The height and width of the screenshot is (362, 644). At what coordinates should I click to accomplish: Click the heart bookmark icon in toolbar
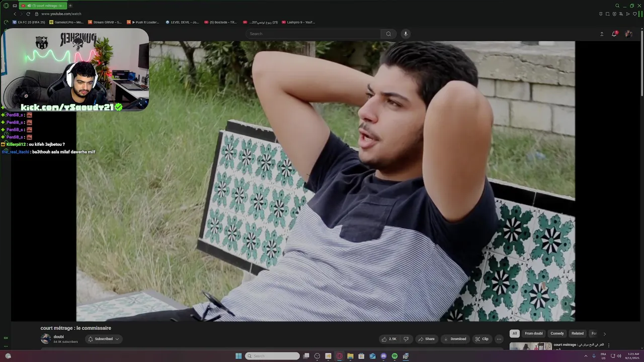[634, 14]
